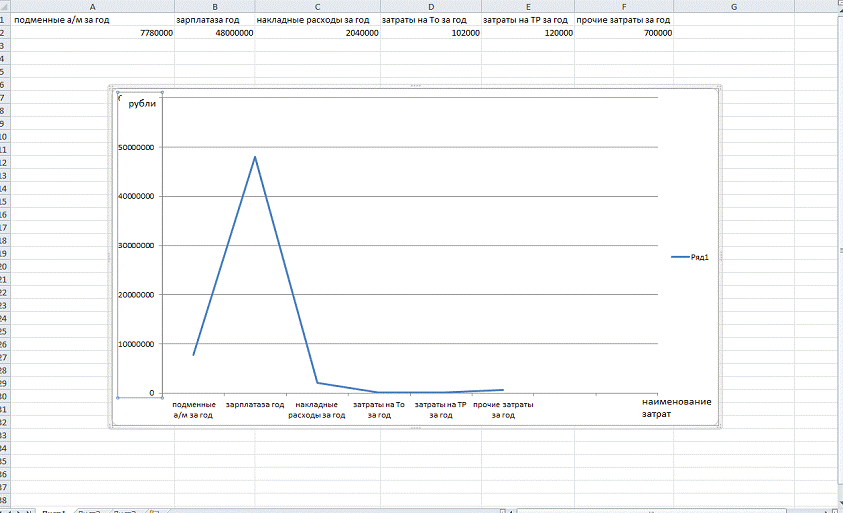Select the наименование затрат axis title
This screenshot has width=843, height=513.
point(676,407)
